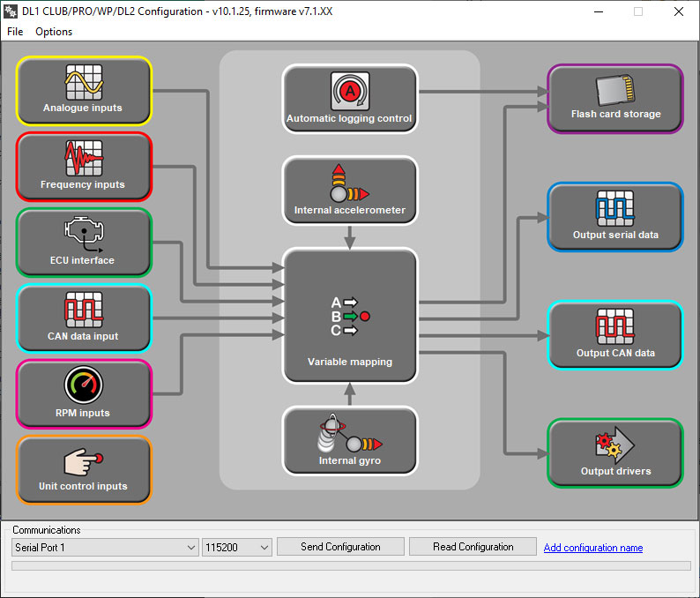Open the Output serial data block
The image size is (700, 598).
(615, 217)
